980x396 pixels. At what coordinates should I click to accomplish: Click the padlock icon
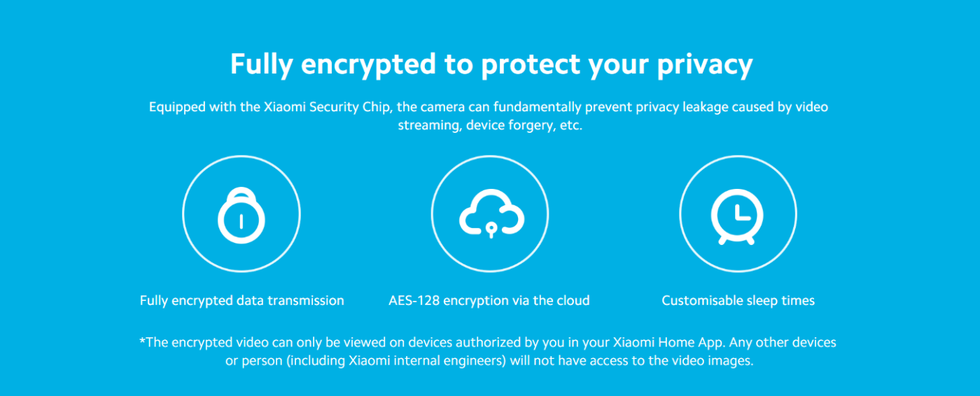[241, 215]
